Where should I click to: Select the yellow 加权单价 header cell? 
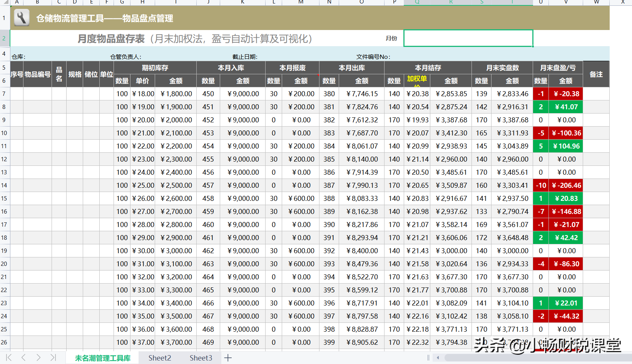tap(417, 80)
